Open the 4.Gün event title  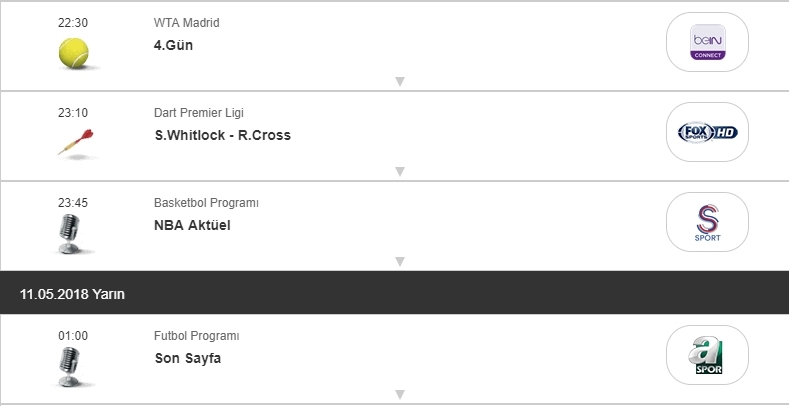(x=174, y=45)
